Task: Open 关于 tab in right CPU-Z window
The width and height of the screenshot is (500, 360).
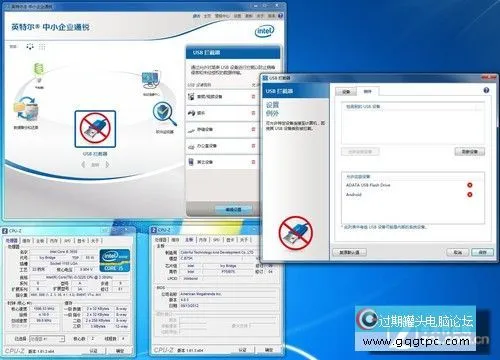Action: [x=244, y=240]
